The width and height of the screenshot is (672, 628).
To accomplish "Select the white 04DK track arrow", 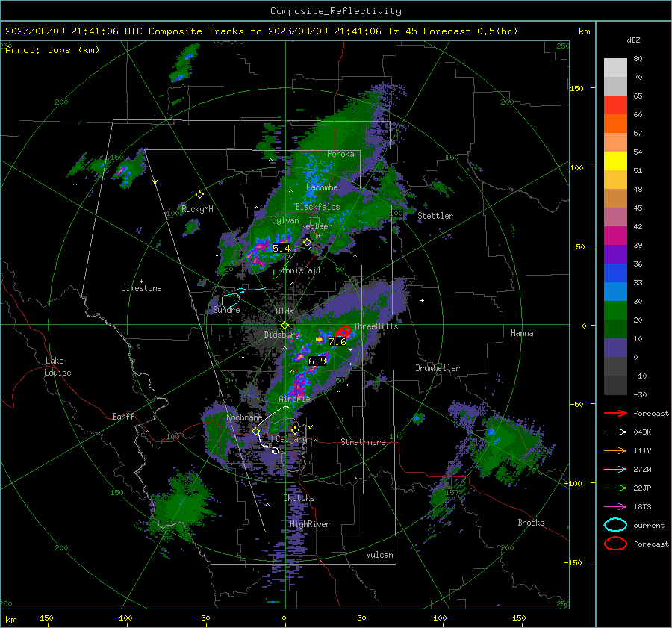I will click(615, 432).
